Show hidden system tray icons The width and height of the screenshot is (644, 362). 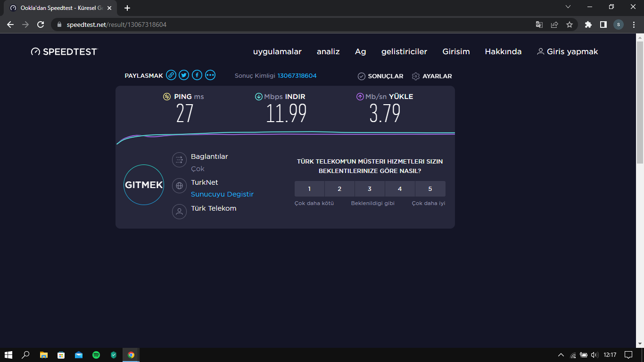point(561,355)
